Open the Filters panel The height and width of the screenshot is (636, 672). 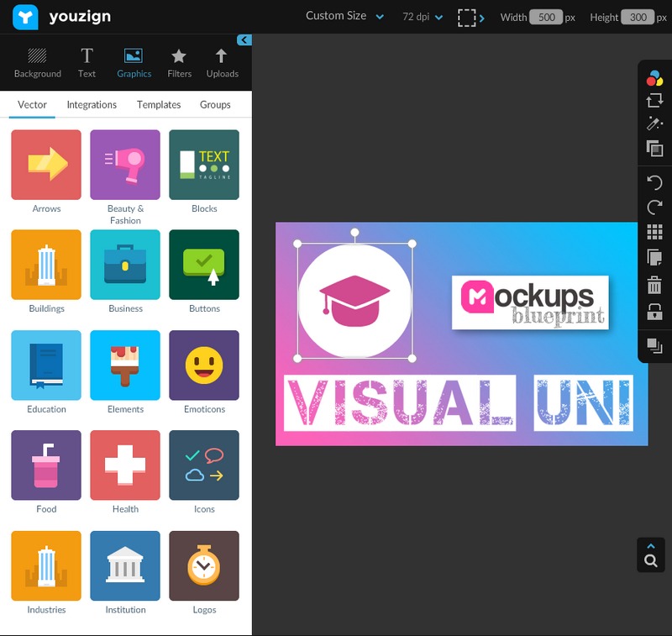[179, 63]
